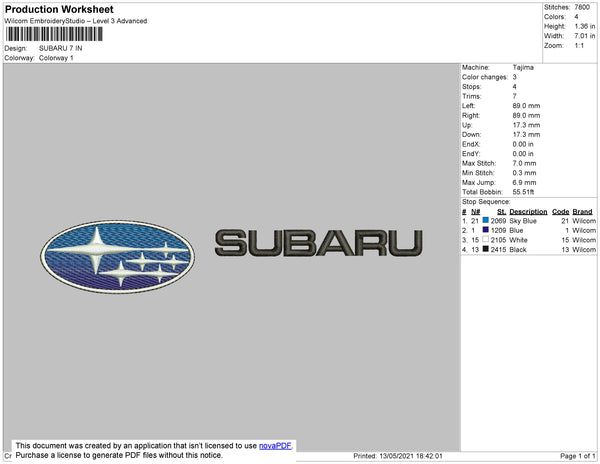Select the Left value '89.0 mm'

[526, 106]
